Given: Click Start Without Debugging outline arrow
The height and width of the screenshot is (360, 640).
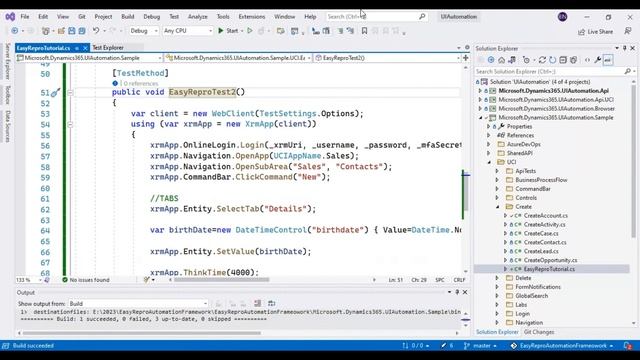Looking at the screenshot, I should (x=250, y=31).
